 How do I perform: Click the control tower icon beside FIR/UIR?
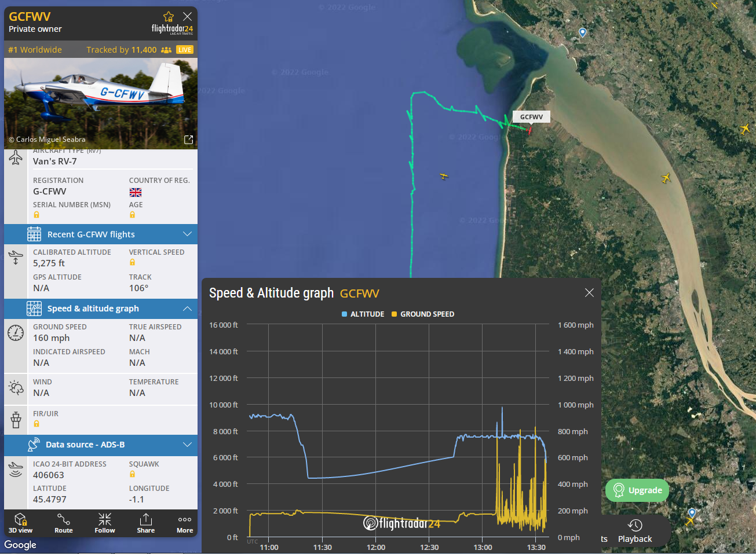coord(16,419)
